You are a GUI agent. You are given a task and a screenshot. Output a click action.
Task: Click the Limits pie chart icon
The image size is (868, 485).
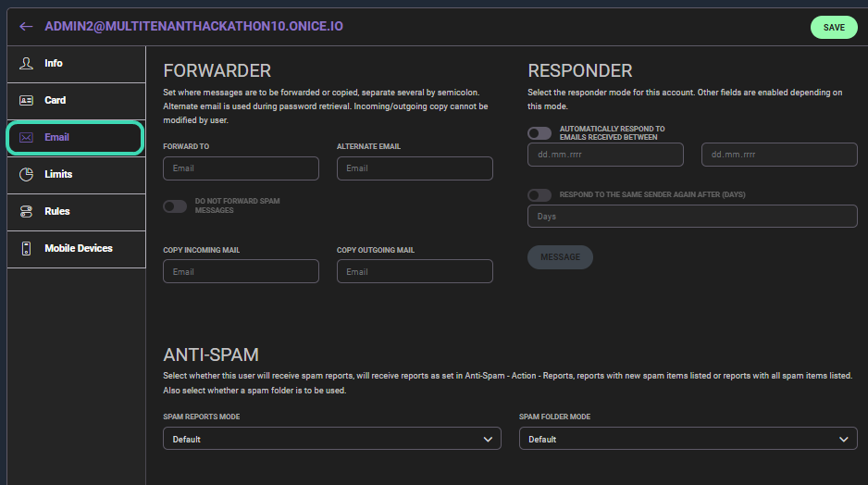pyautogui.click(x=26, y=175)
